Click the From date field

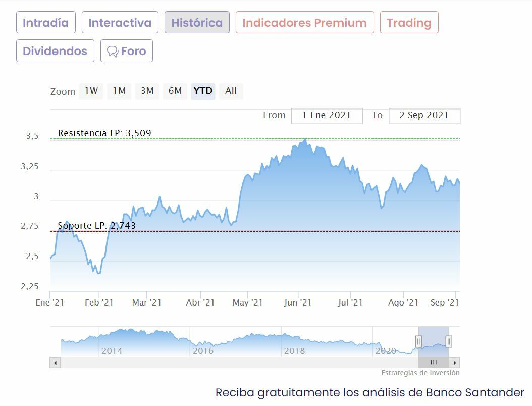[x=327, y=115]
